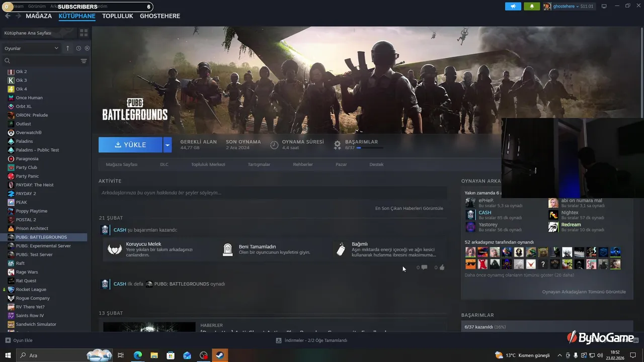Open the green notifications bell
The image size is (644, 362).
coord(532,6)
